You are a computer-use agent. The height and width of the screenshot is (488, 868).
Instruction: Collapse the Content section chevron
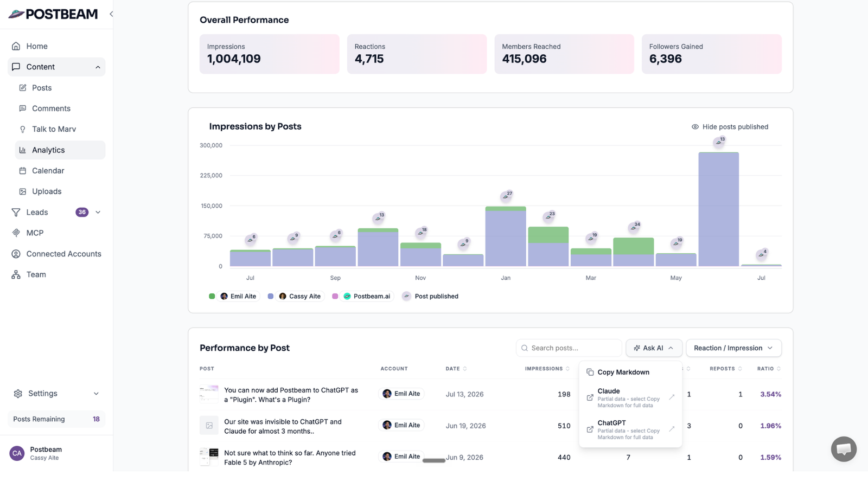click(x=98, y=67)
